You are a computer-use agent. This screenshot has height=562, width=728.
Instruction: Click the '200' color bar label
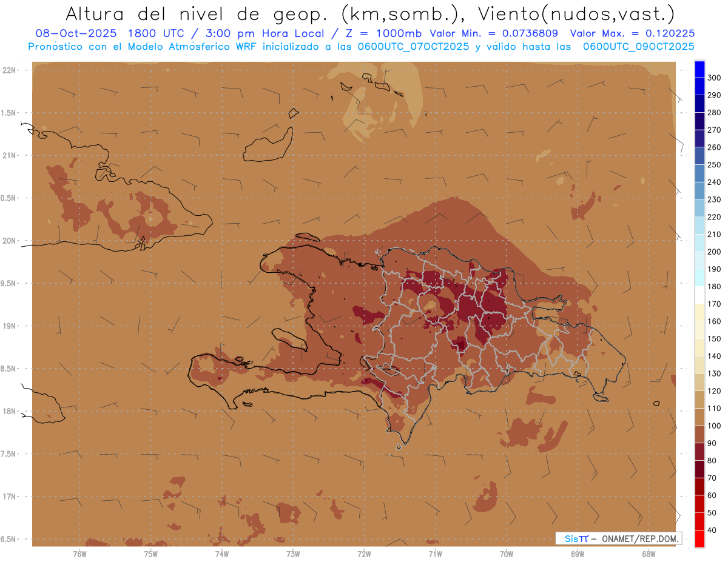point(714,252)
